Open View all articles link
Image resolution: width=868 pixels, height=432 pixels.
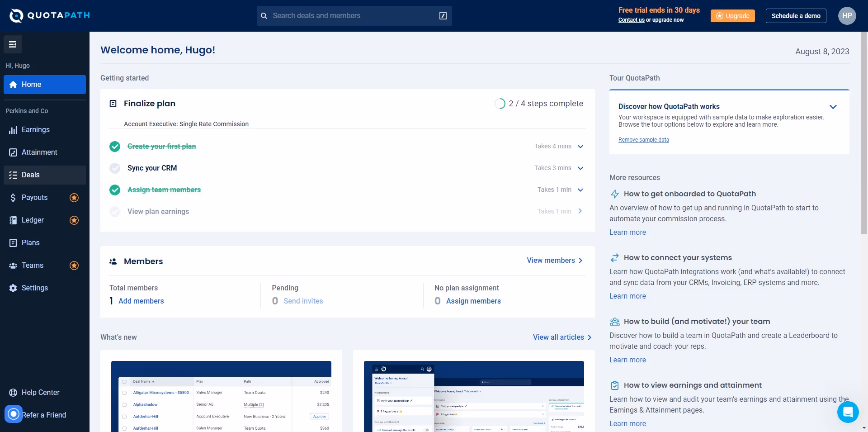[x=562, y=337]
